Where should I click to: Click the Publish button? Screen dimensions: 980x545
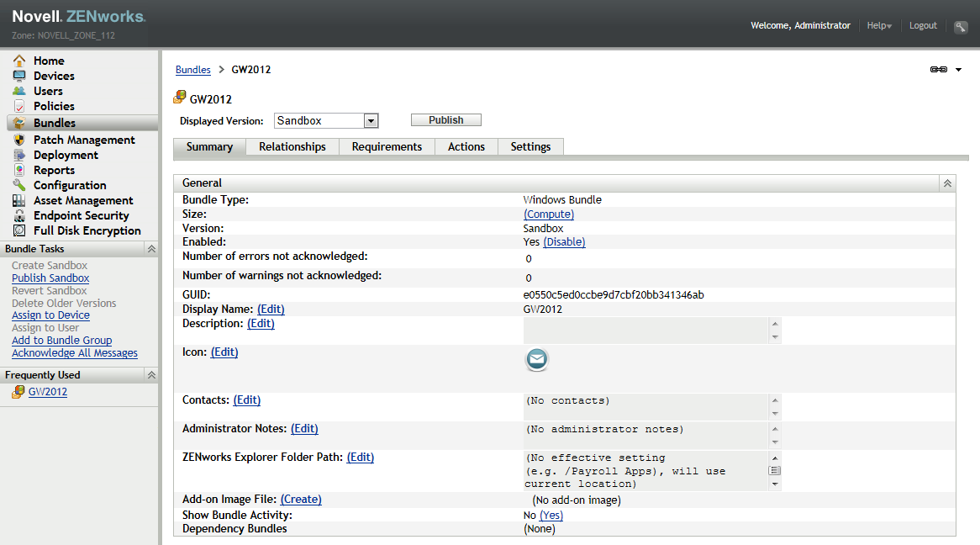[x=445, y=119]
